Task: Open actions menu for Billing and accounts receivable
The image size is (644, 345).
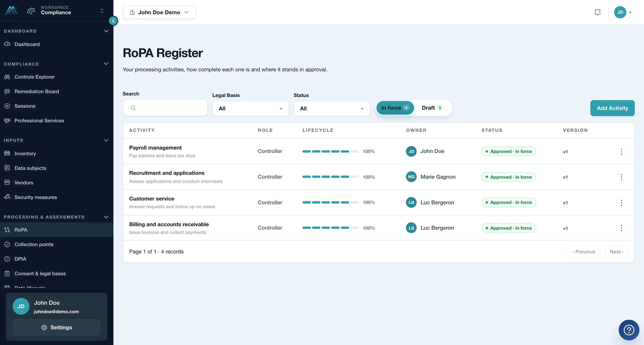Action: [x=621, y=228]
